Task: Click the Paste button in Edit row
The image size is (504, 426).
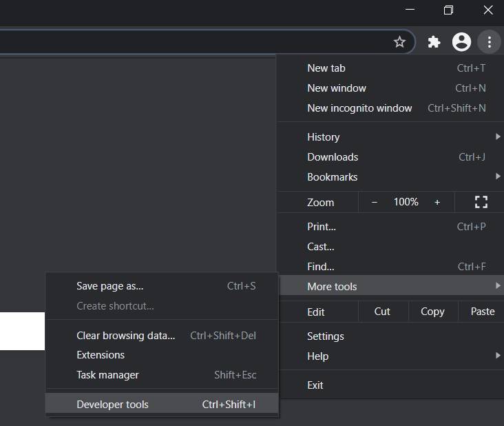Action: pos(482,312)
